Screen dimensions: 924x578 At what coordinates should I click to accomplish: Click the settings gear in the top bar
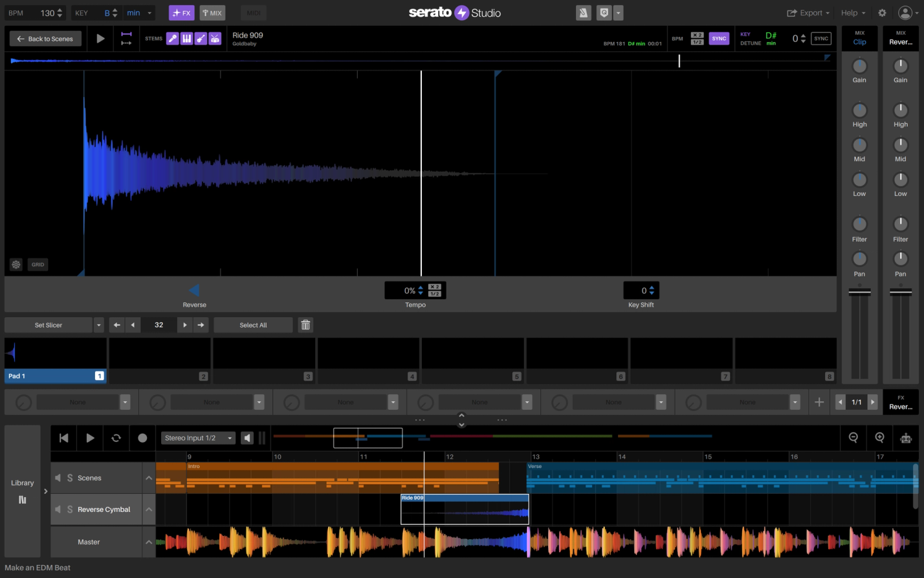[881, 12]
